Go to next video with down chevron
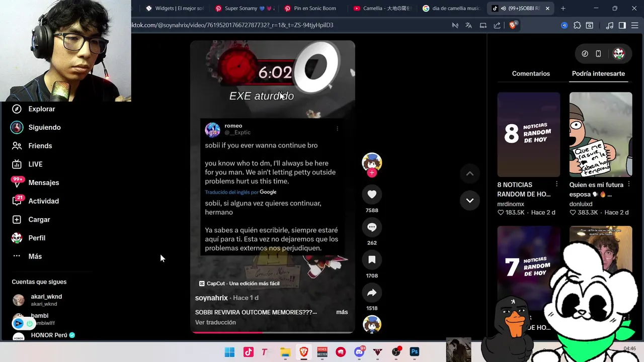This screenshot has height=362, width=644. (469, 201)
